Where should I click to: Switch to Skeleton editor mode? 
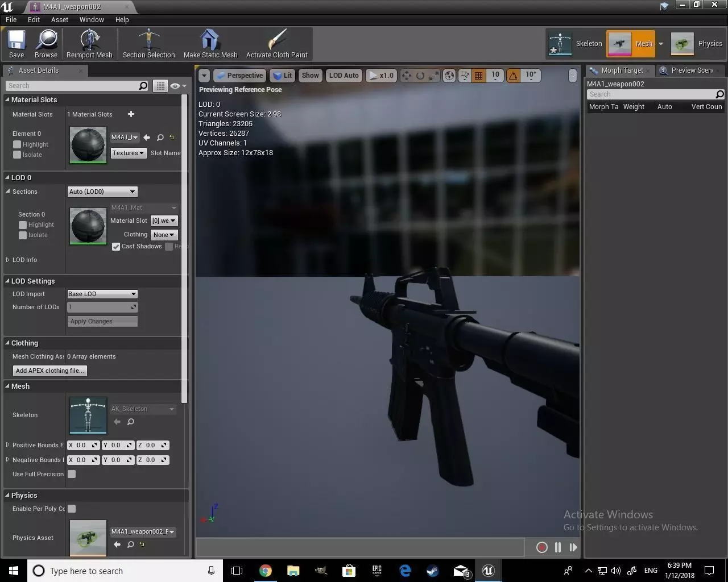point(576,44)
